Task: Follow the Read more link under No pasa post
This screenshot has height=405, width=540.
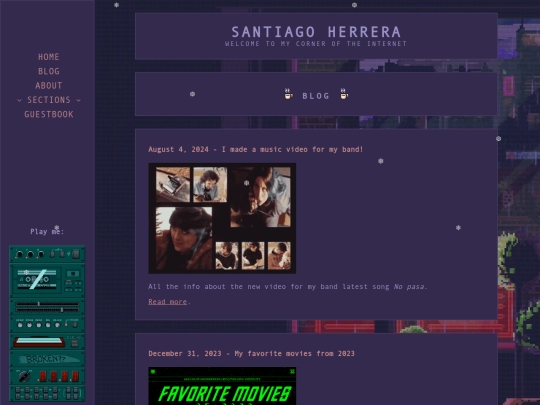Action: point(167,302)
